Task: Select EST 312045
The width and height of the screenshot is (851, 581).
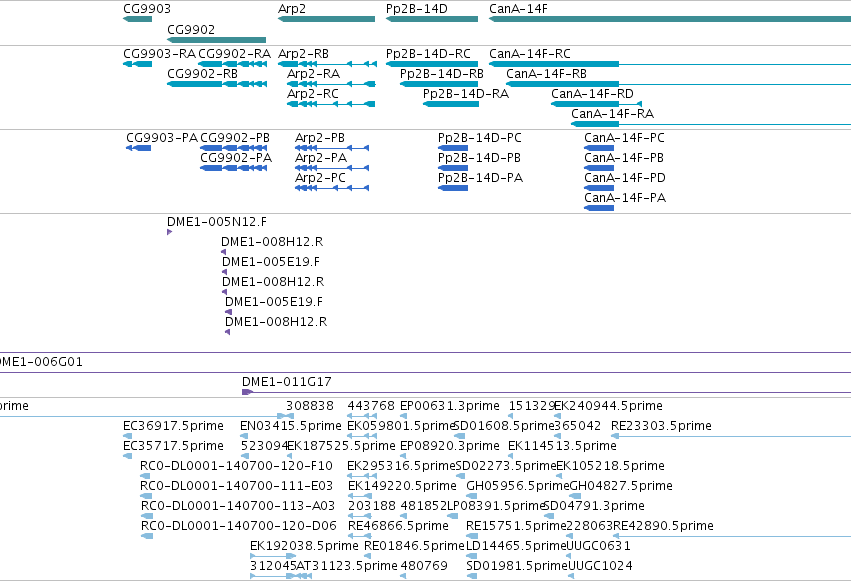Action: tap(273, 577)
